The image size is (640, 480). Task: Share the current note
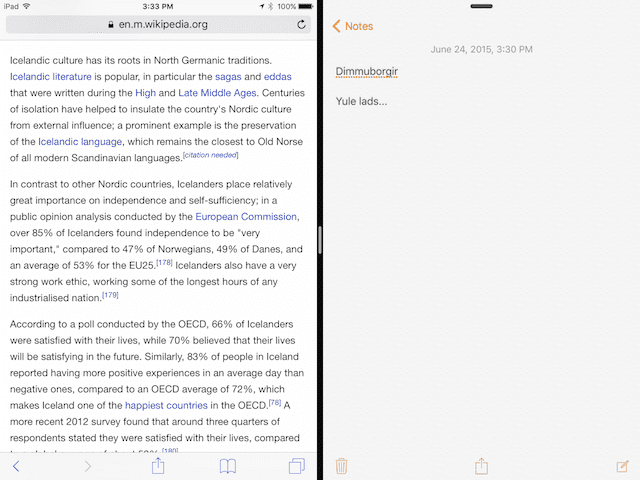pyautogui.click(x=481, y=466)
